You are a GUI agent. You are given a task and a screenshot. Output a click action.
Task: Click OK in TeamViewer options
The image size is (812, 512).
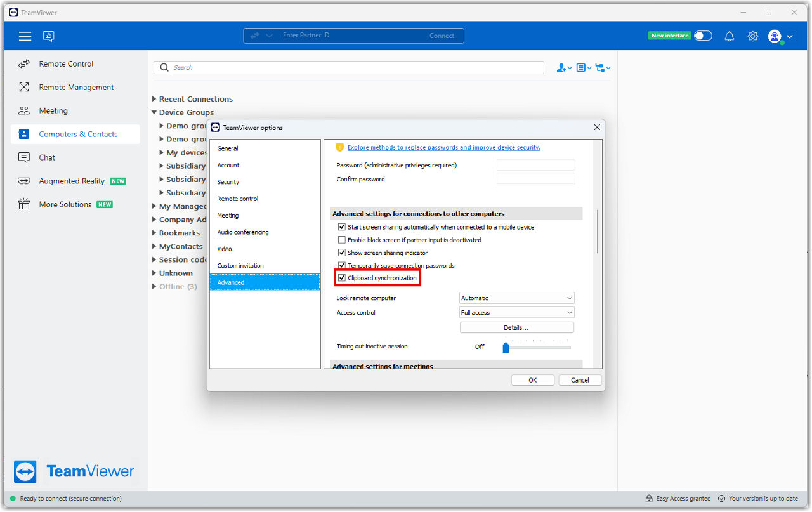(x=533, y=380)
